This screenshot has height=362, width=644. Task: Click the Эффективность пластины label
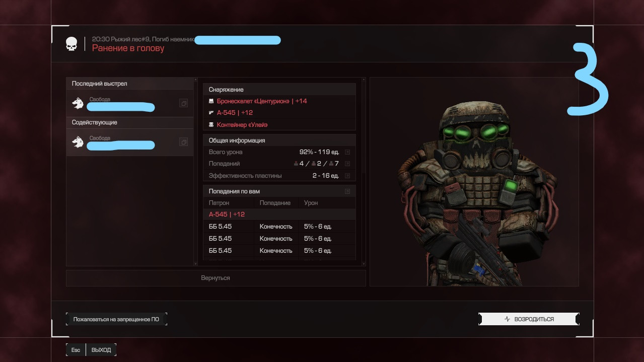pos(245,176)
